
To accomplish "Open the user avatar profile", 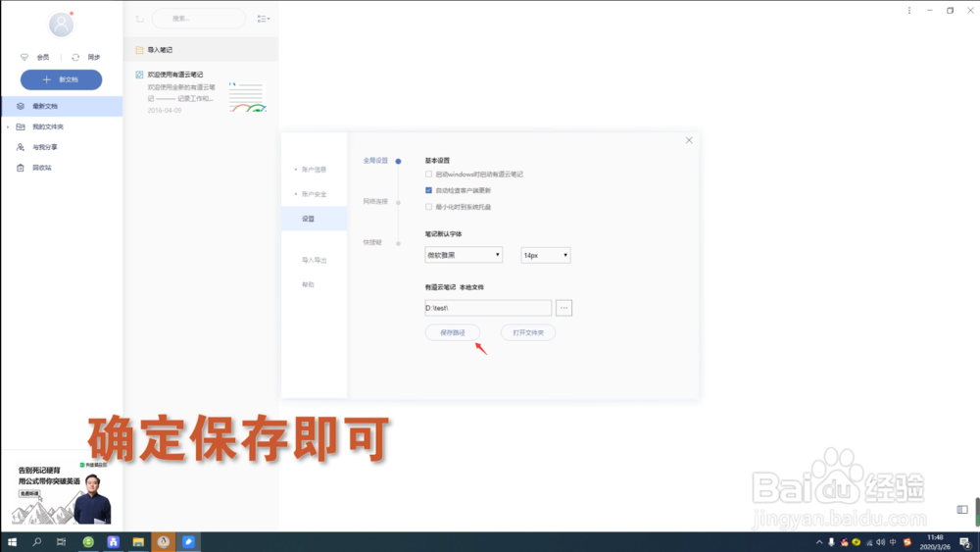I will pyautogui.click(x=61, y=25).
